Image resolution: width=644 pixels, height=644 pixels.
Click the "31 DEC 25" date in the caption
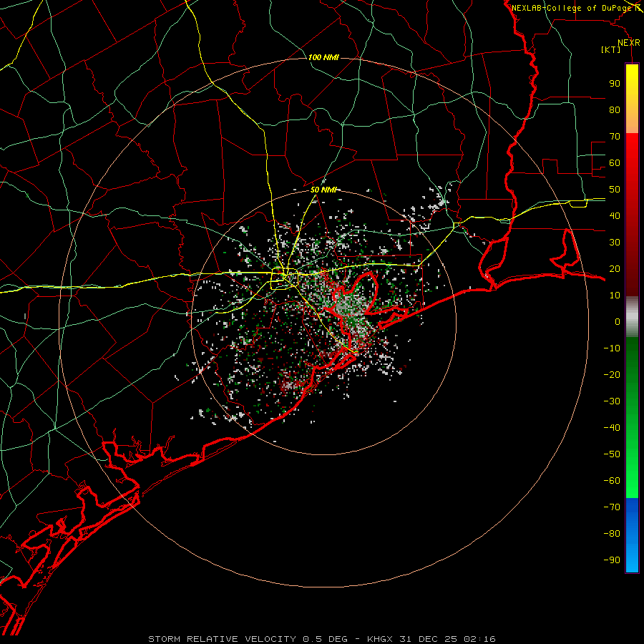tap(428, 639)
